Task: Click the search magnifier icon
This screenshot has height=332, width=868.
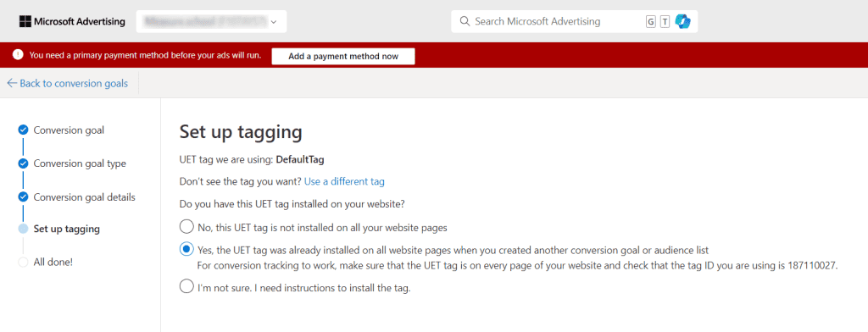Action: click(x=465, y=21)
